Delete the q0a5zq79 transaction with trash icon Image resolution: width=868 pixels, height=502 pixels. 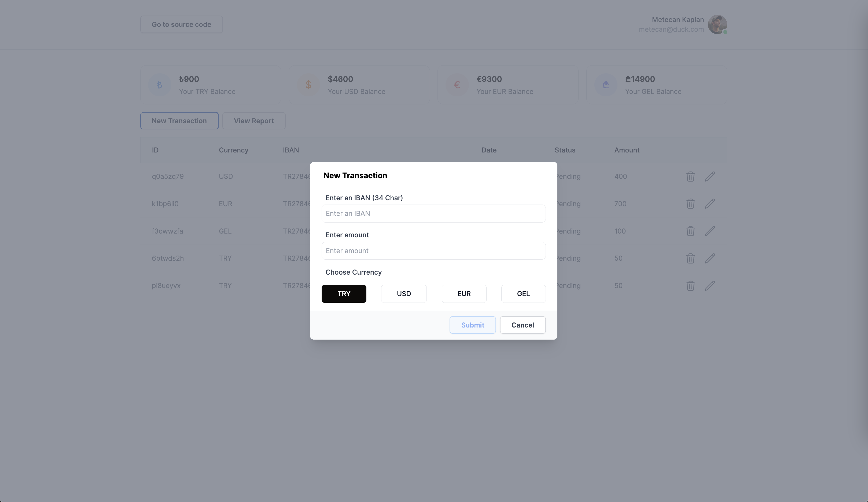(690, 176)
